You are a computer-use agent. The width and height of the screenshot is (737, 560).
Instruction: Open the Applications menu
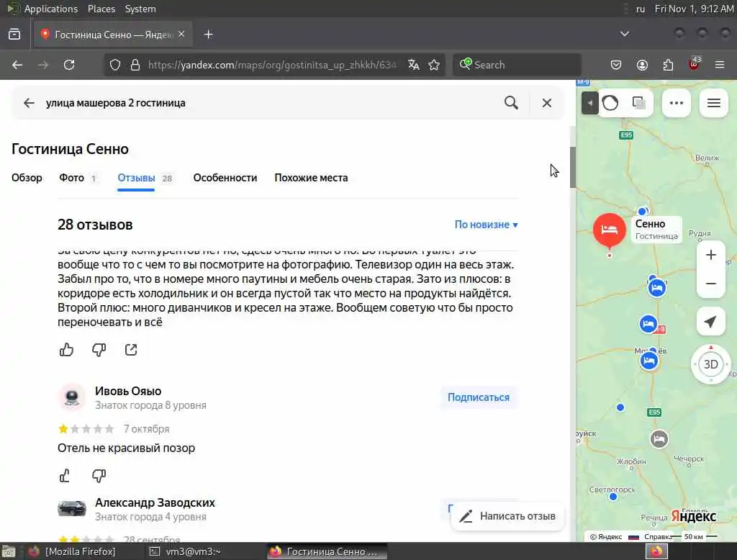coord(51,9)
